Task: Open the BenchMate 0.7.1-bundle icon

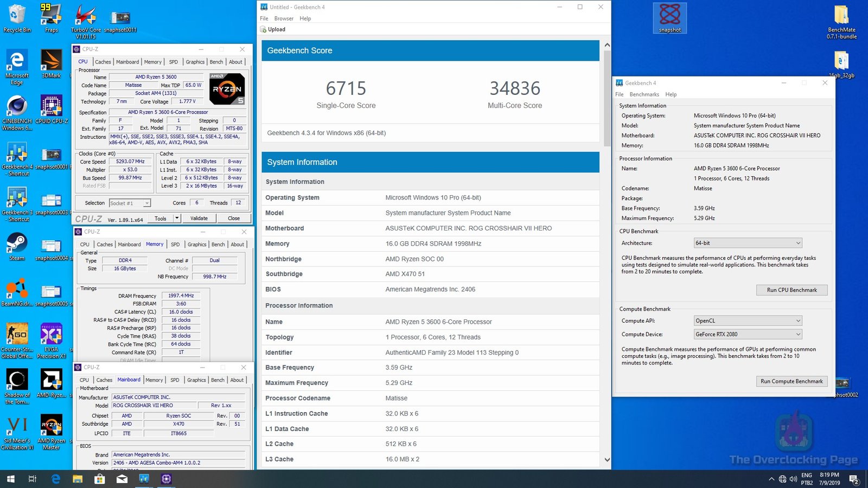Action: coord(842,14)
